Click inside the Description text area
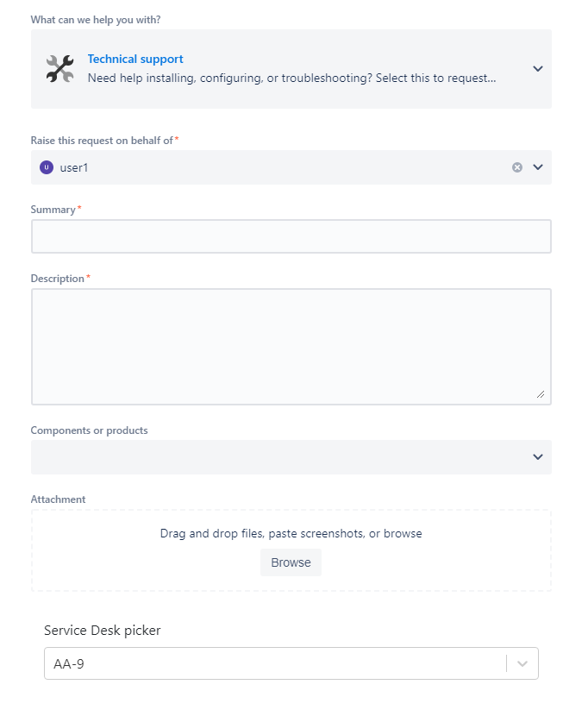The width and height of the screenshot is (588, 716). pos(291,346)
